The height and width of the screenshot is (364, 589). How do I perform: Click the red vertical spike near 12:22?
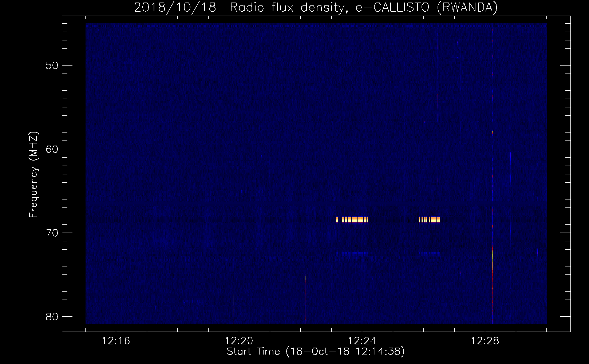pyautogui.click(x=305, y=299)
